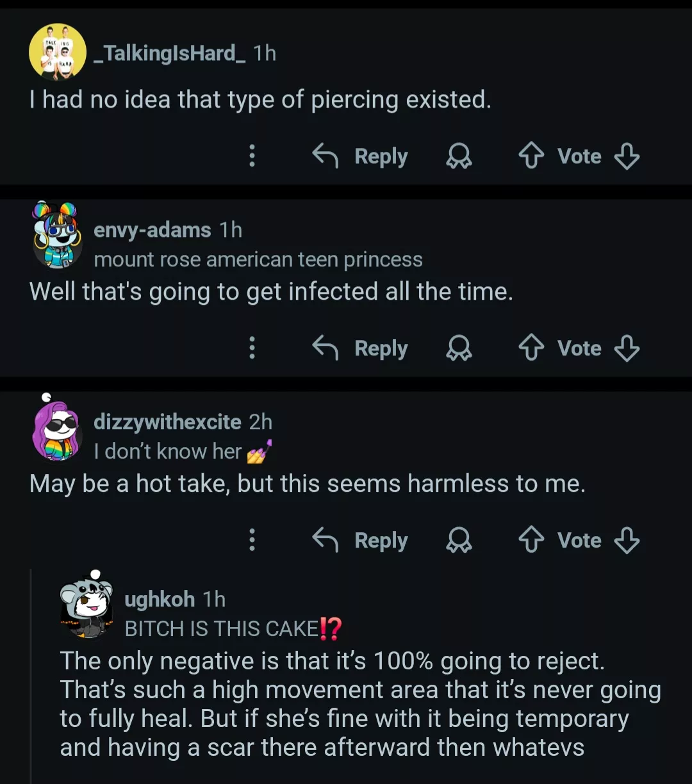The image size is (692, 784).
Task: Open dizzywithexcite's username link
Action: coord(167,422)
